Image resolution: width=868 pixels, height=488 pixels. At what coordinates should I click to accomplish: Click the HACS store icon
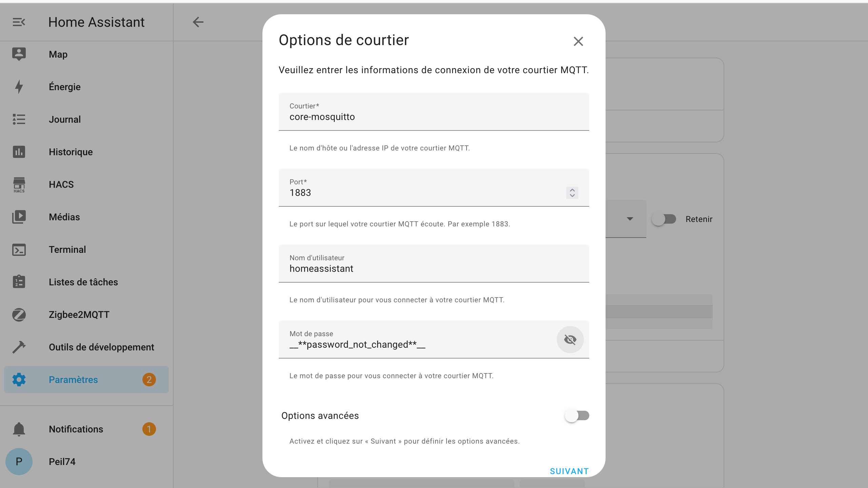click(19, 185)
